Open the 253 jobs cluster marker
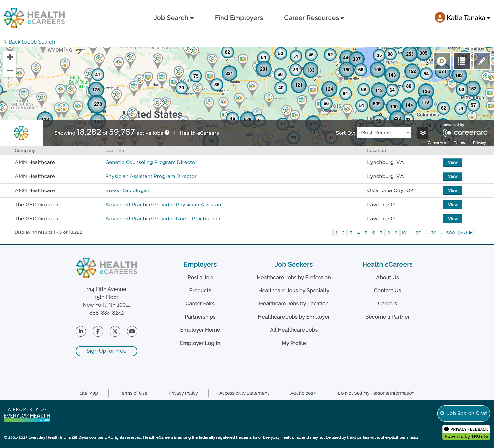This screenshot has width=494, height=448. coord(410,54)
